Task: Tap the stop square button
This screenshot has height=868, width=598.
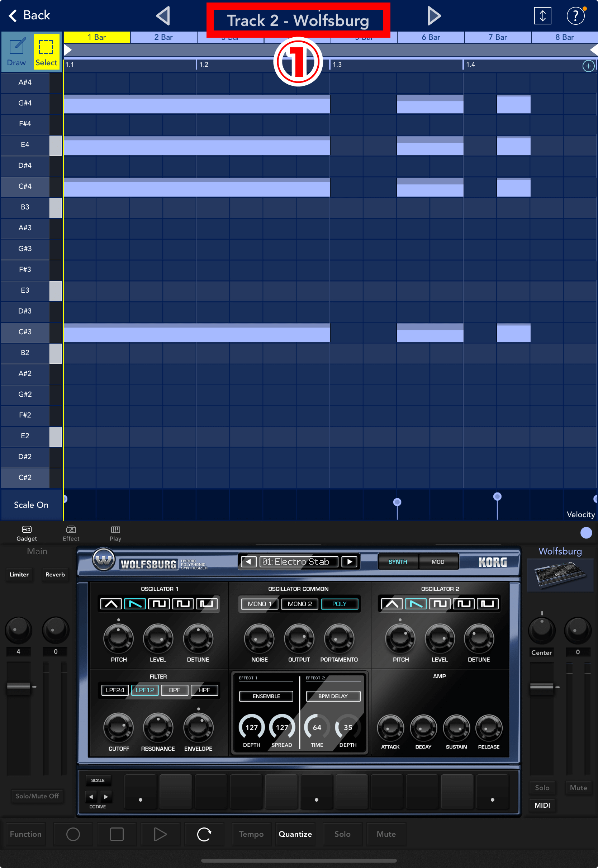Action: click(117, 834)
